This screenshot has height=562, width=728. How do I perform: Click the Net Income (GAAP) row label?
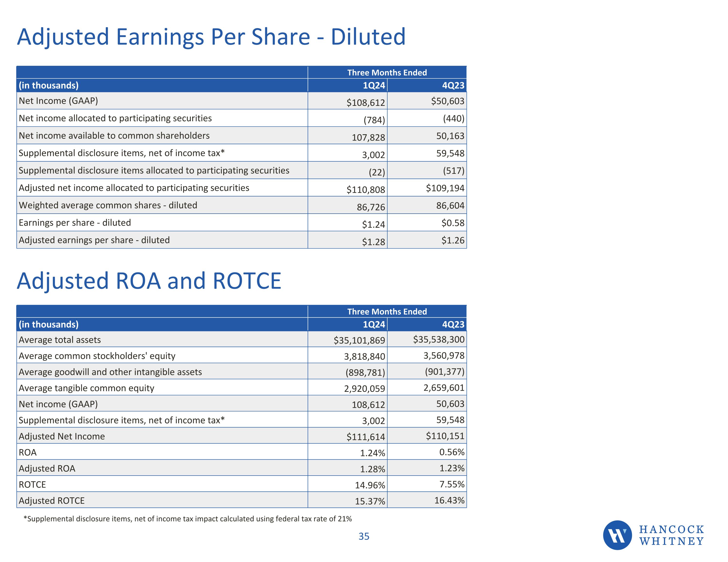[x=58, y=101]
